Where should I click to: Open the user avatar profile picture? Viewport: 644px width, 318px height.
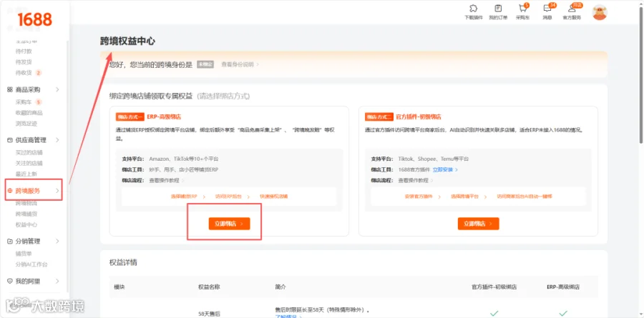point(600,12)
